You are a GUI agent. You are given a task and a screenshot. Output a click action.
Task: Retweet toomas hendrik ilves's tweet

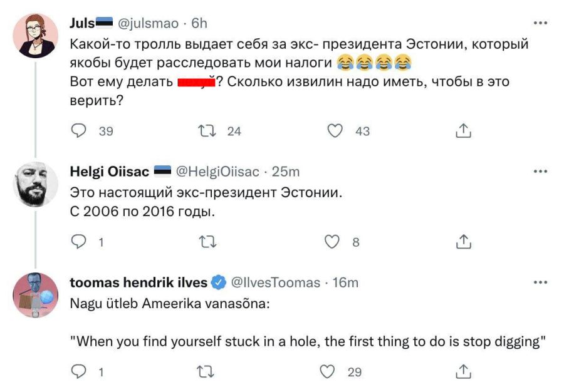pyautogui.click(x=207, y=372)
